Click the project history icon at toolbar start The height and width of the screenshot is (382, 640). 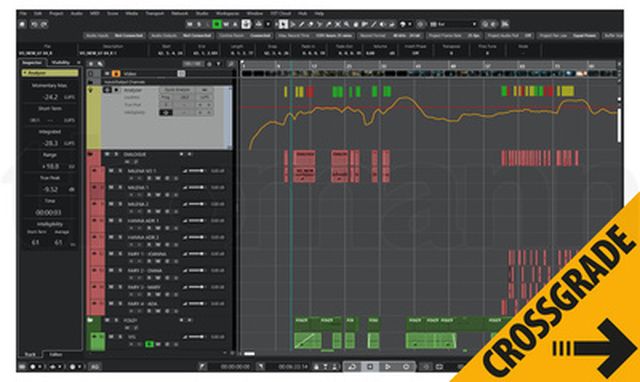click(x=22, y=24)
